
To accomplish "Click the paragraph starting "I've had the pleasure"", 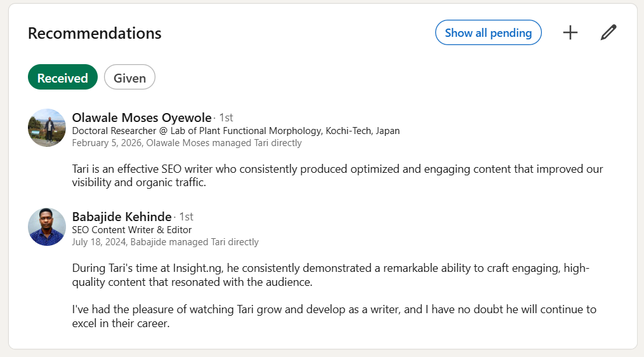I will point(334,316).
